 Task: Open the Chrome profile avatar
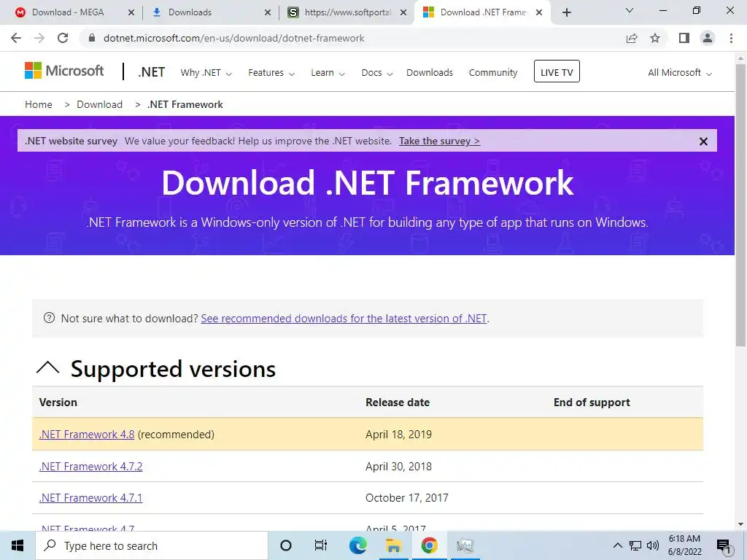coord(708,38)
